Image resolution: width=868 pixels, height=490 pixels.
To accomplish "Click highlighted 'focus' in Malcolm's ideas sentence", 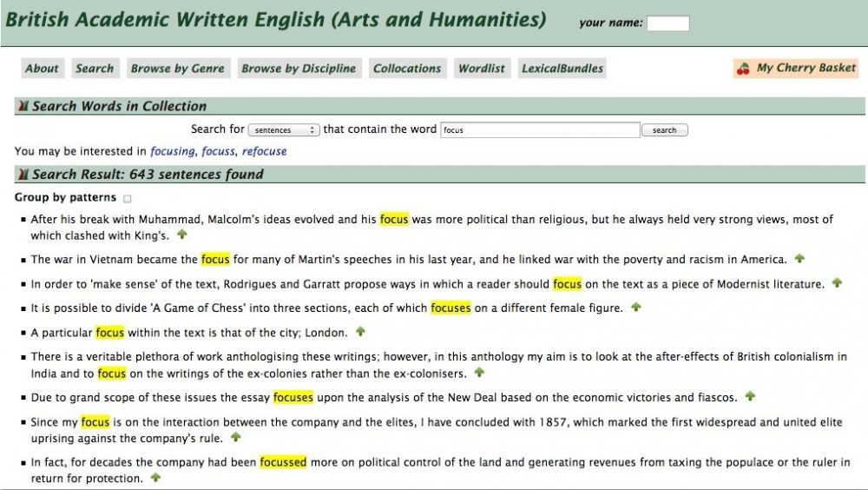I will [394, 219].
